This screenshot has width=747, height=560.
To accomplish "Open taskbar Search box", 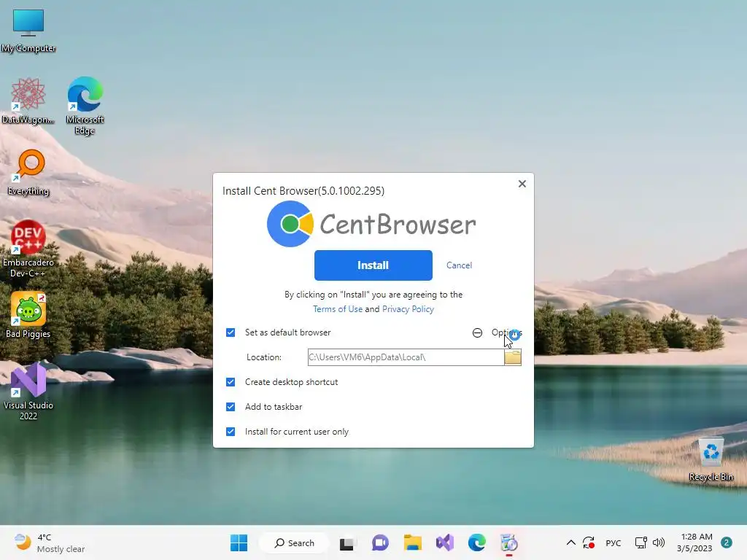I will 295,542.
